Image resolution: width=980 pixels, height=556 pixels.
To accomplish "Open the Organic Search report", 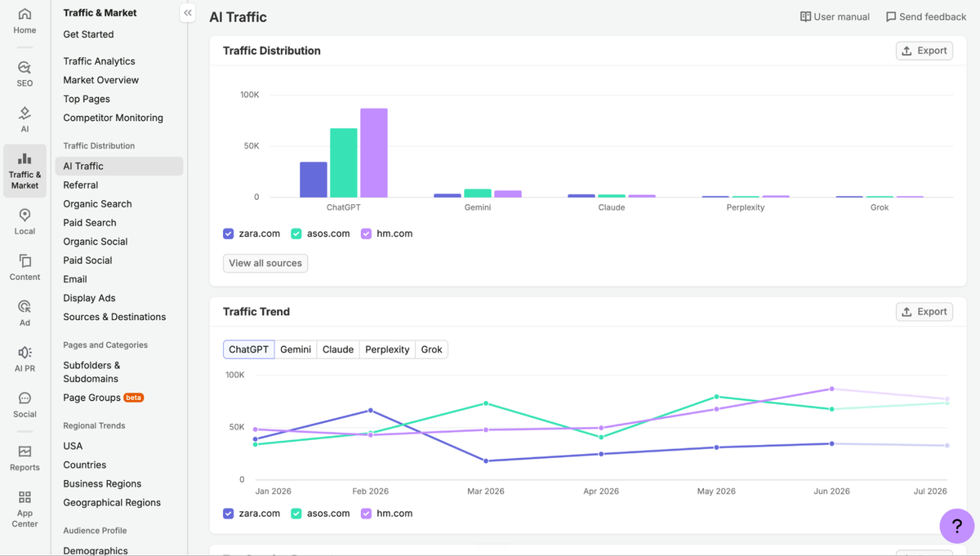I will coord(97,204).
